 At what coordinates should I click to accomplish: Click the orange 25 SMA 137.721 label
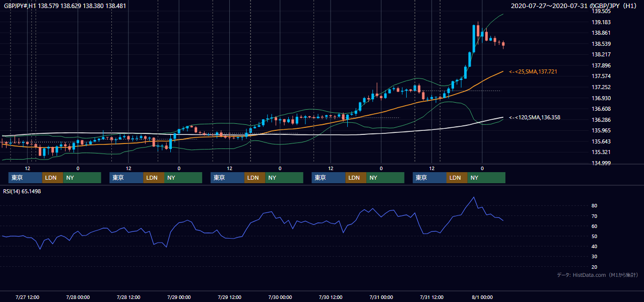tap(533, 72)
